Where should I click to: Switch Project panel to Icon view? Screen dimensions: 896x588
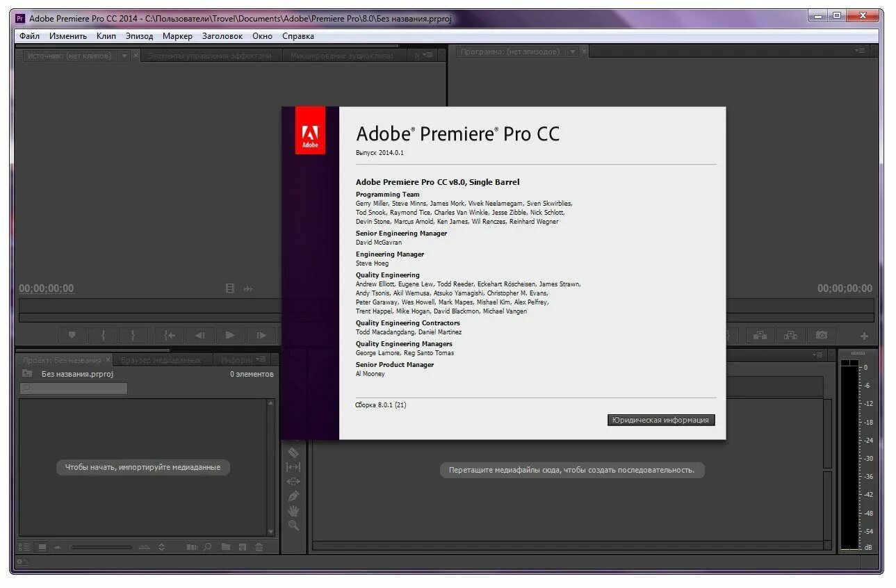(42, 547)
